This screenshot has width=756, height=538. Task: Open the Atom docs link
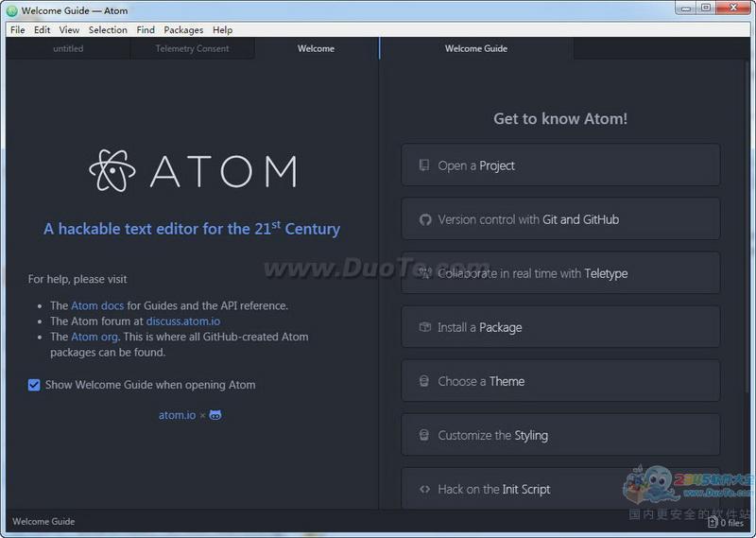point(97,306)
